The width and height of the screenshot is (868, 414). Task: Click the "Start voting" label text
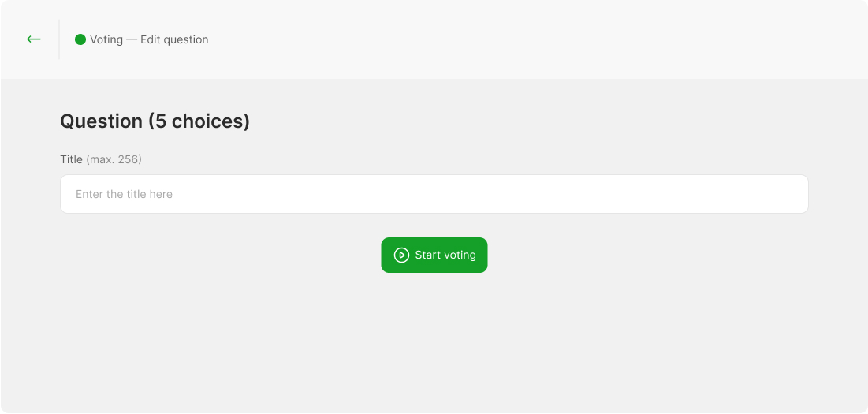[x=445, y=255]
